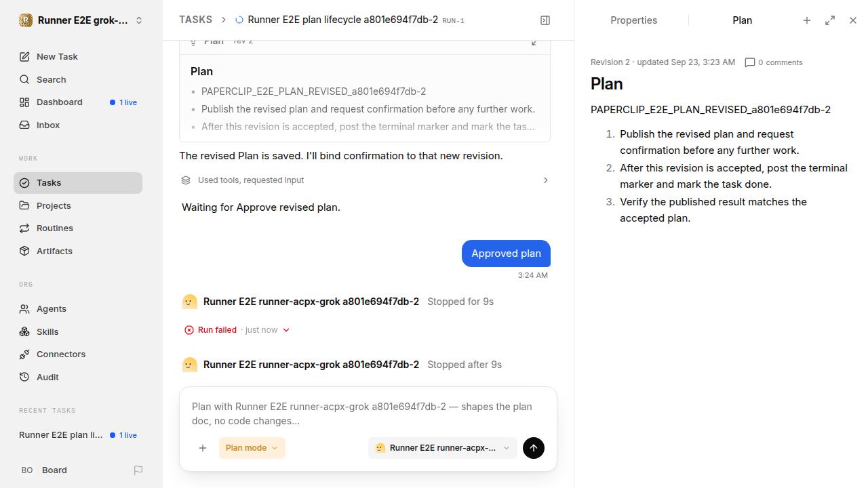Open the Plan mode dropdown
Image resolution: width=868 pixels, height=488 pixels.
252,448
